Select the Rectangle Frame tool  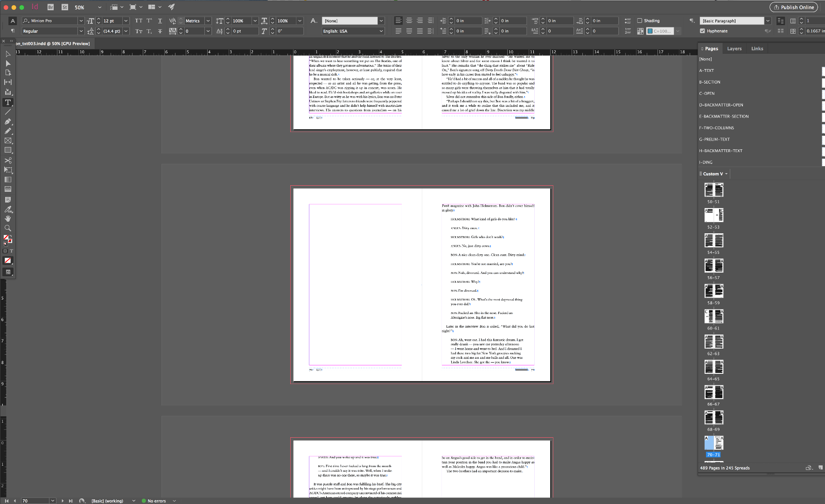tap(8, 140)
